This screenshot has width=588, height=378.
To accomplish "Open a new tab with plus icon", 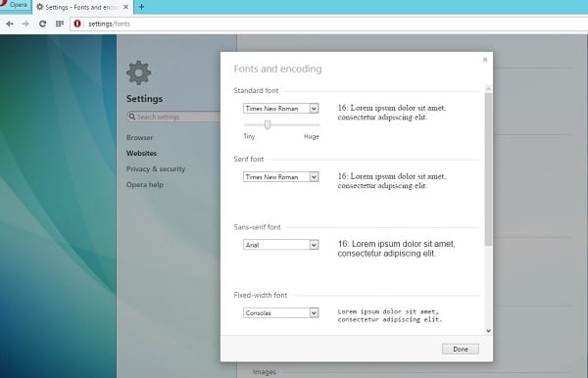I will [x=142, y=7].
